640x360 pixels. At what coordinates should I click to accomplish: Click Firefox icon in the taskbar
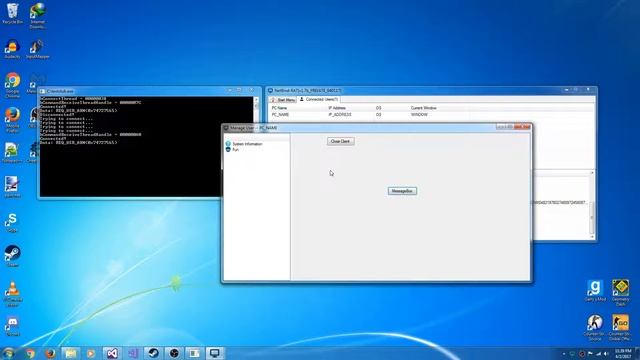[x=50, y=353]
